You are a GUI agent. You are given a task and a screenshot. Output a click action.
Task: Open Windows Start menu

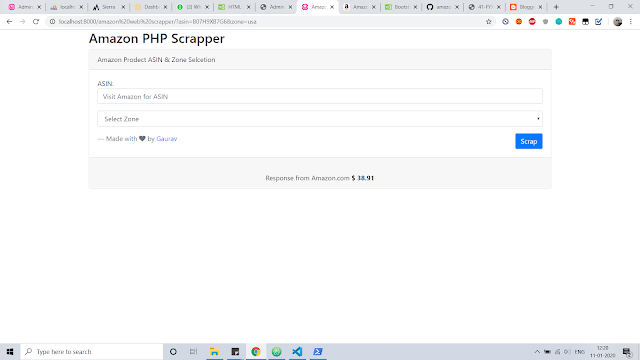click(x=10, y=351)
